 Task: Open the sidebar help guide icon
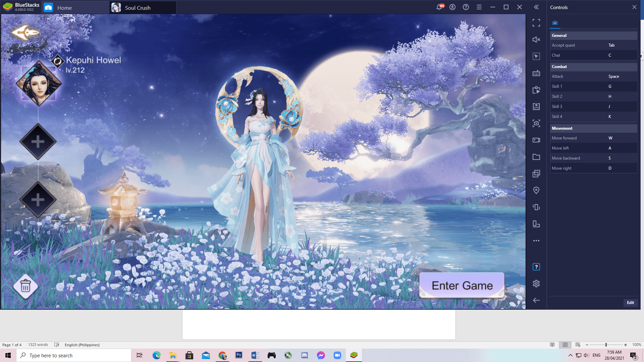pyautogui.click(x=536, y=267)
